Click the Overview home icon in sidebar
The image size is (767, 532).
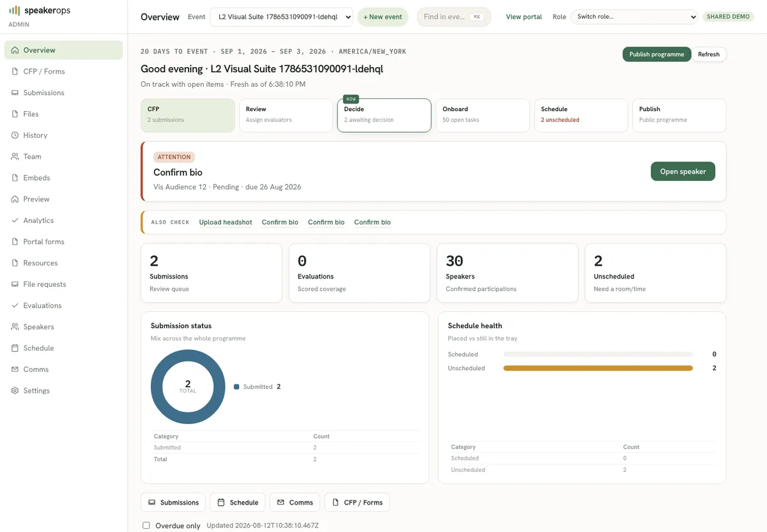15,50
